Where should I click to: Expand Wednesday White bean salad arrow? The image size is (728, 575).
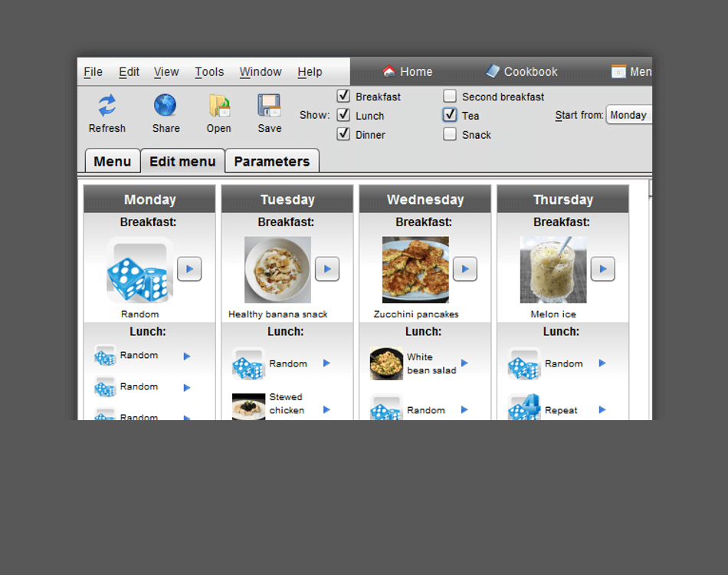tap(464, 363)
